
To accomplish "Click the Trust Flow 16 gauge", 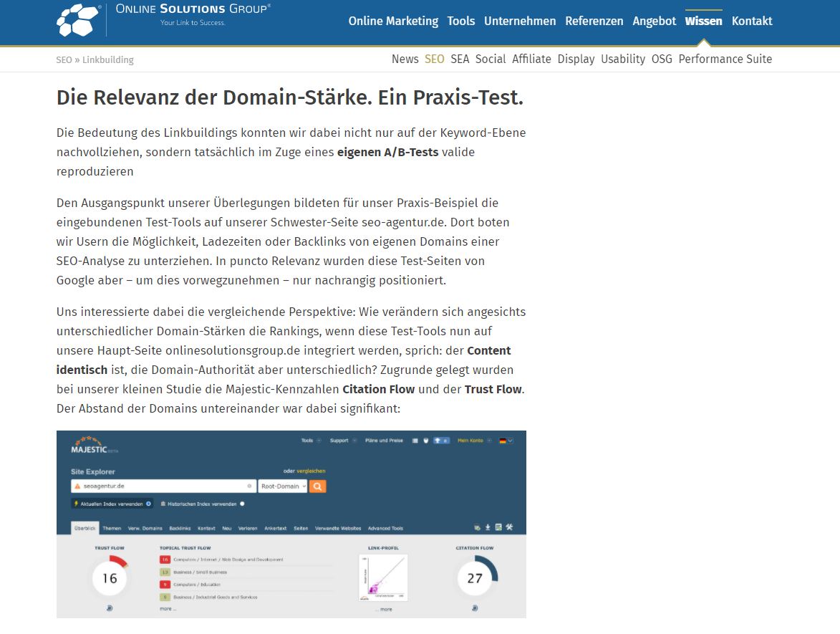I will 110,577.
